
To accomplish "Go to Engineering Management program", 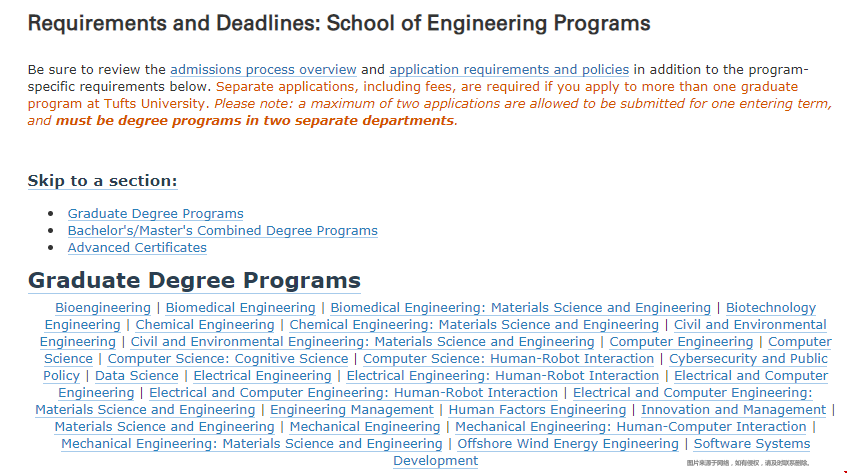I will click(352, 410).
